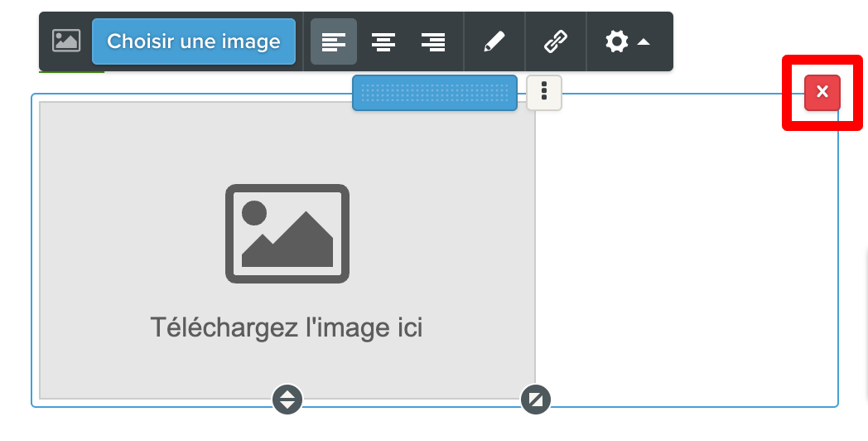Open settings with the gear icon
Image resolution: width=868 pixels, height=441 pixels.
coord(617,41)
